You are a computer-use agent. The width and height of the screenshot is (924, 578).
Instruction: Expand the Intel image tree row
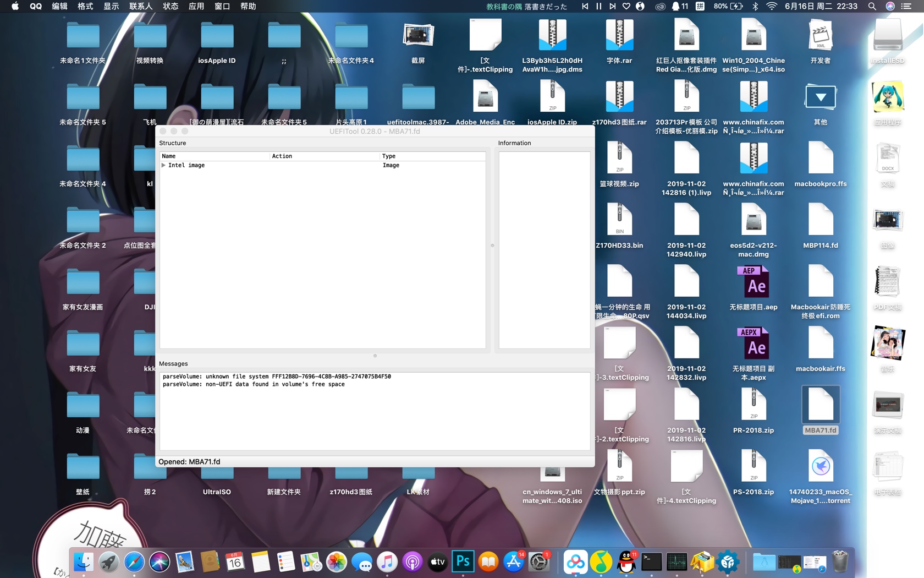(x=163, y=165)
